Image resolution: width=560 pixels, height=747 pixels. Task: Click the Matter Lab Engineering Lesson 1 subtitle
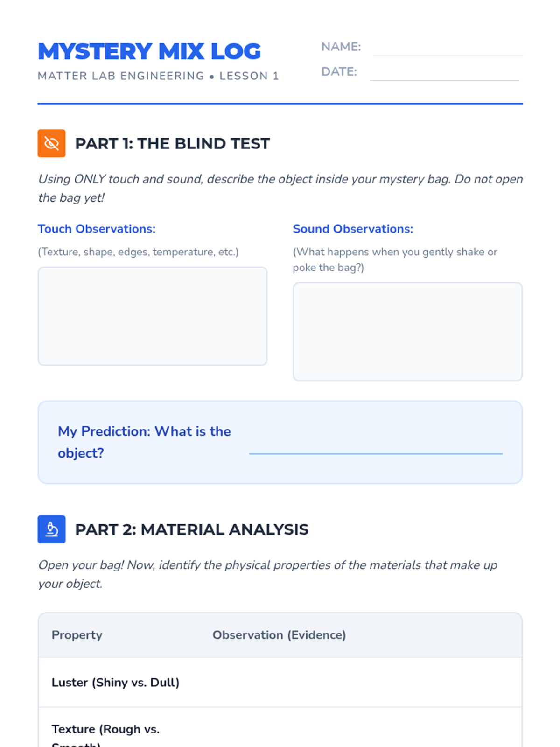point(158,76)
